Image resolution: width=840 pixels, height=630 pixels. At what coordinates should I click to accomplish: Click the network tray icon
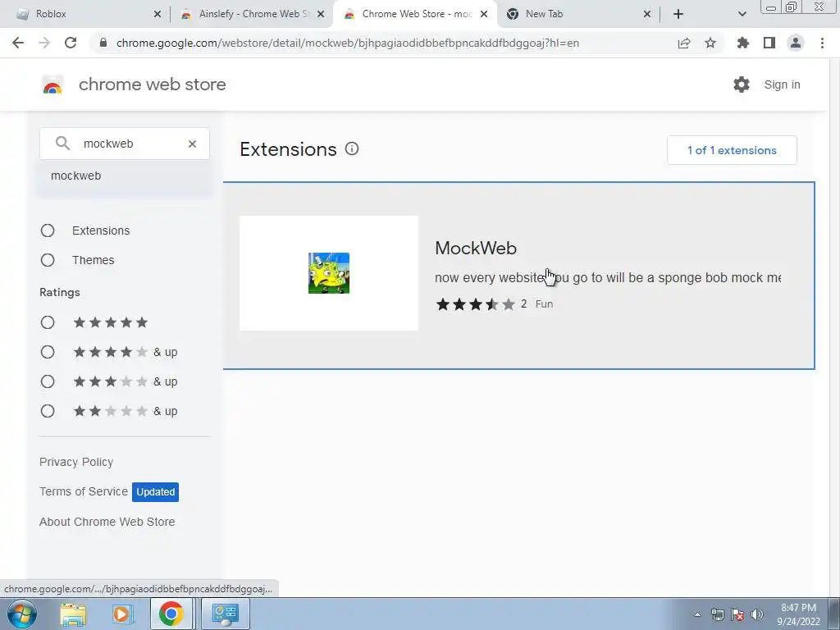click(717, 614)
